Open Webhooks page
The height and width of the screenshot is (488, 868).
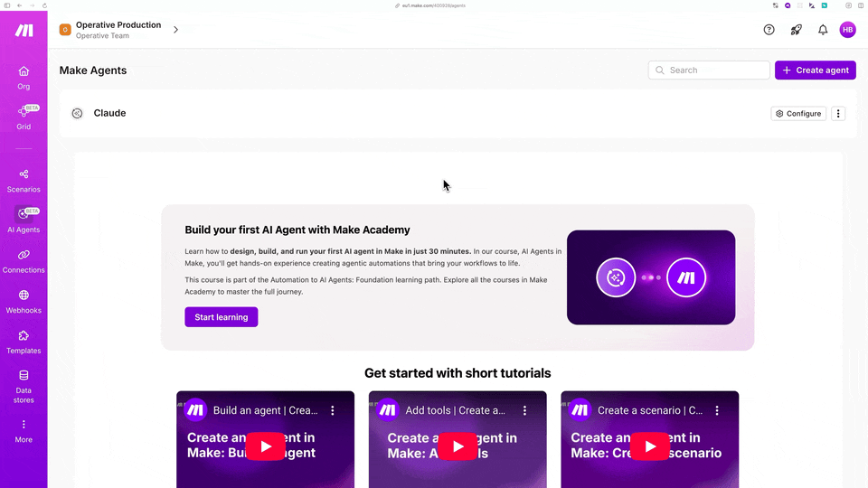(x=24, y=302)
